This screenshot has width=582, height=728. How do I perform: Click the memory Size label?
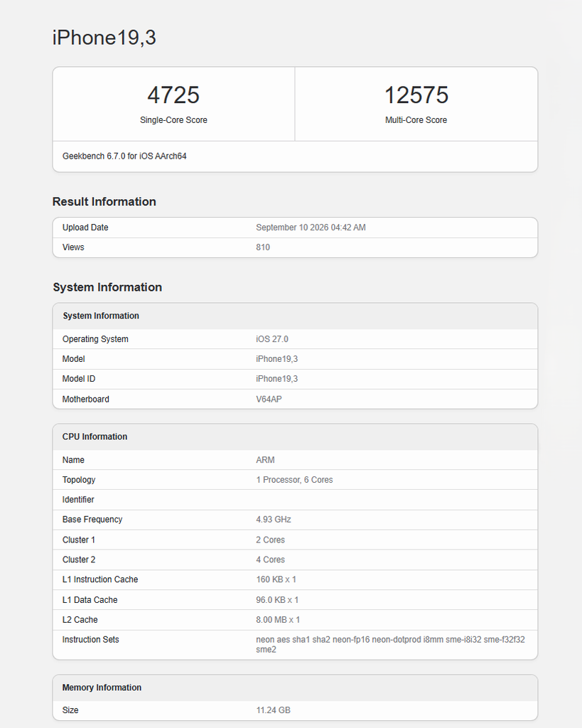(70, 710)
